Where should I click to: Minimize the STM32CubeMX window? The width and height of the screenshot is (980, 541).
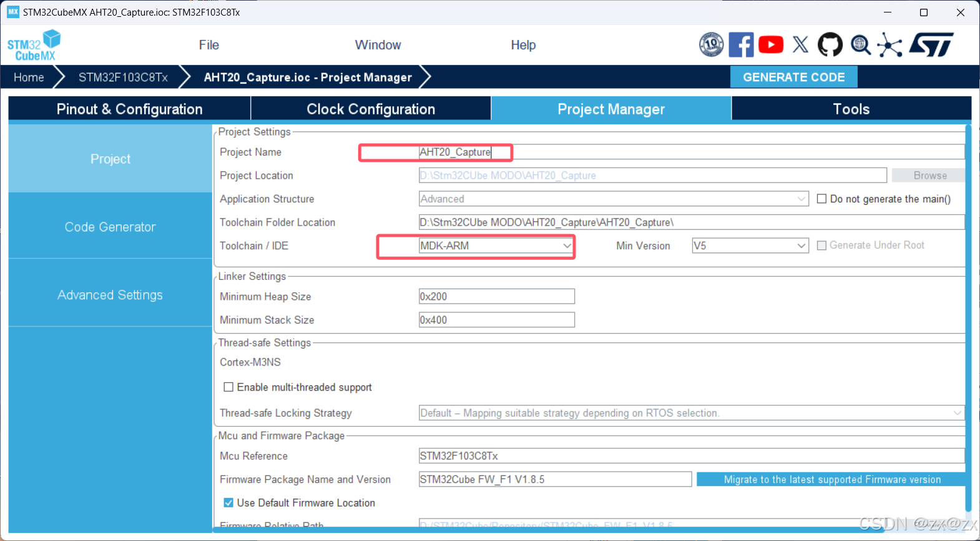[888, 12]
